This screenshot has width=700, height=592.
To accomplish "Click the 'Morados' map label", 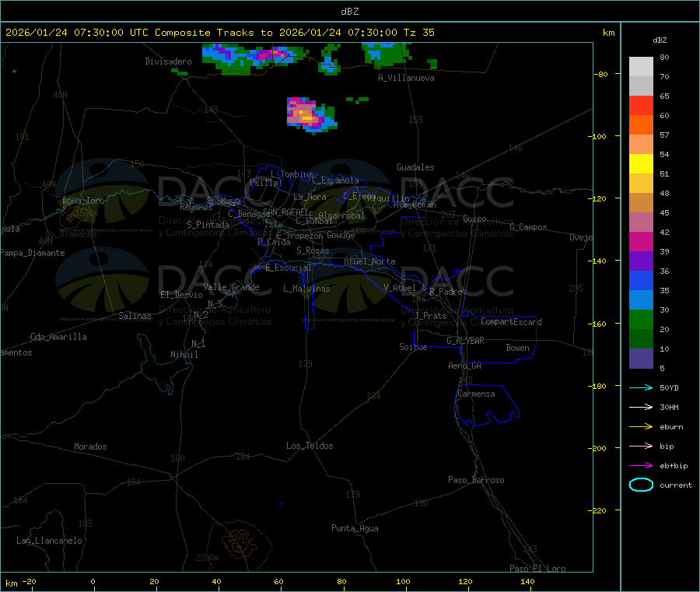I will point(90,447).
